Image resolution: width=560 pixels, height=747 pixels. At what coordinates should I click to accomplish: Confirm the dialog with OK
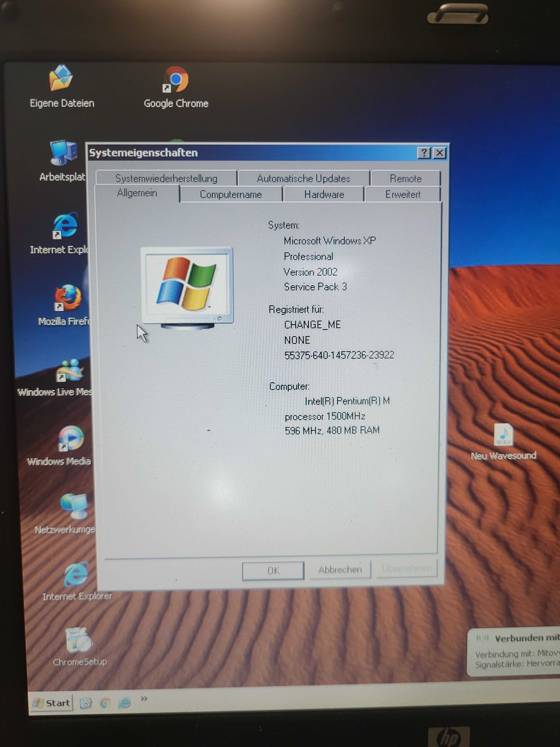coord(273,570)
